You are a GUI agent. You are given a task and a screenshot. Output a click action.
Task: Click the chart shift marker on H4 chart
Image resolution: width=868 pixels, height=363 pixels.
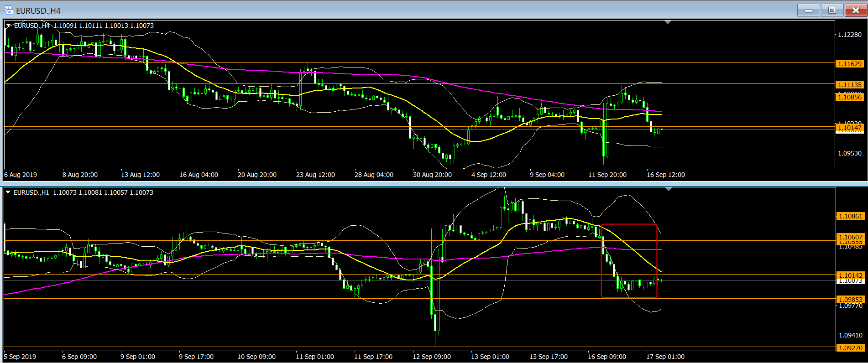point(668,22)
